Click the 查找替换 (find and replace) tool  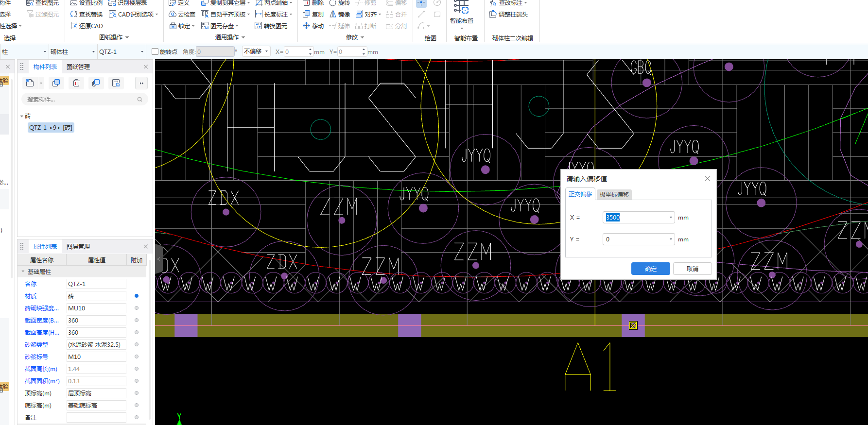coord(87,14)
